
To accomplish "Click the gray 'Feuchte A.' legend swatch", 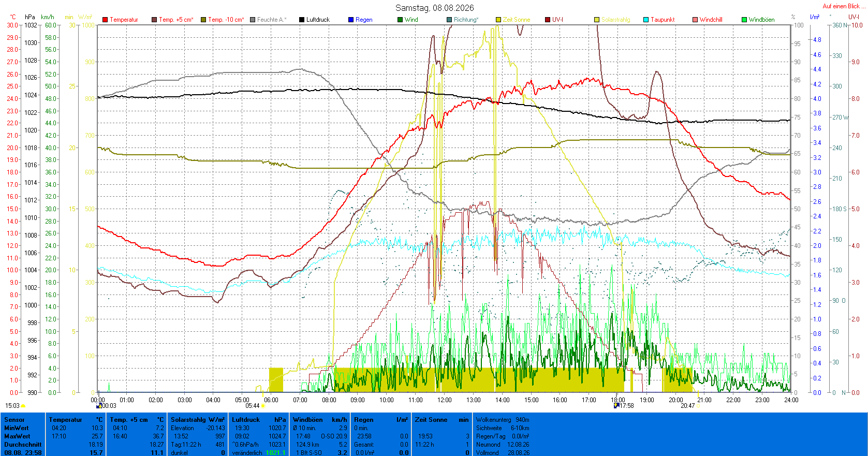I will click(253, 20).
